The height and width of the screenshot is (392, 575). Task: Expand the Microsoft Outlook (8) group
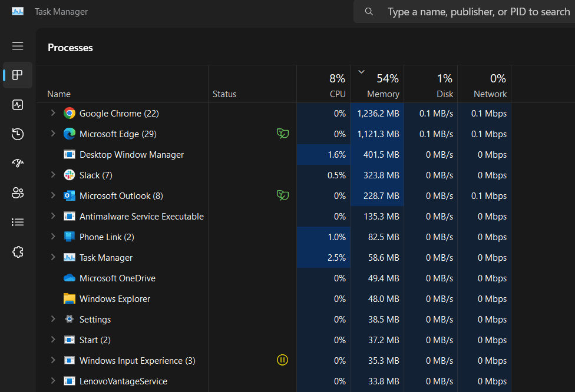(x=53, y=195)
